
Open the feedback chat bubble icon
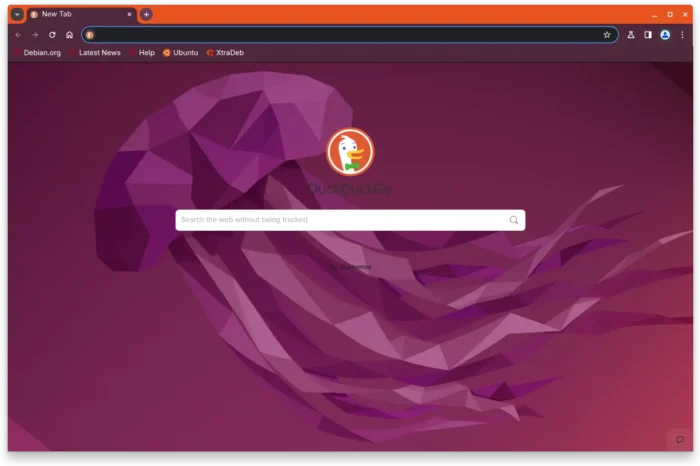click(x=679, y=440)
